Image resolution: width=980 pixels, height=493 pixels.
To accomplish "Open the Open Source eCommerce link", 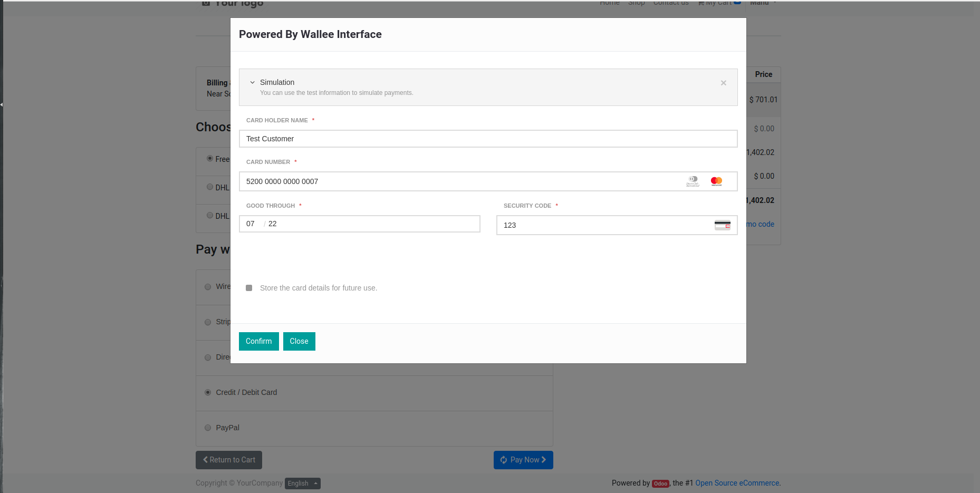I will 737,483.
